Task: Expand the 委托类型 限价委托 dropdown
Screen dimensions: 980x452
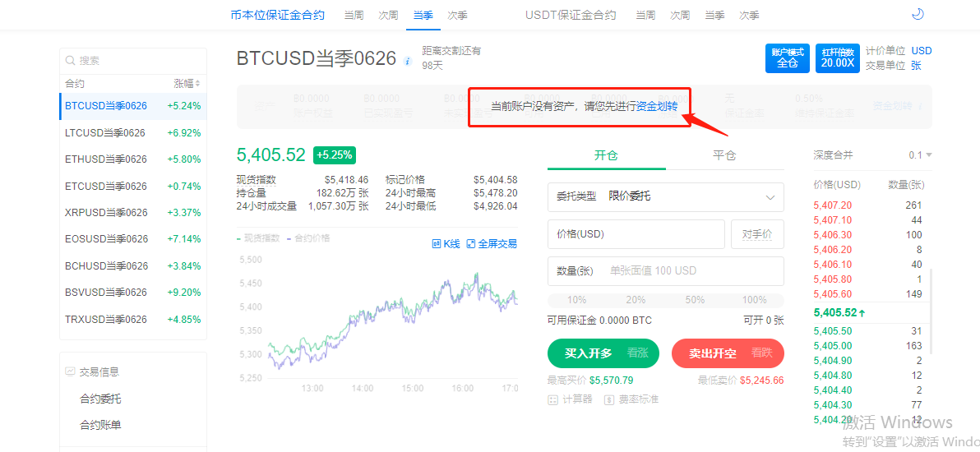Action: pos(665,197)
